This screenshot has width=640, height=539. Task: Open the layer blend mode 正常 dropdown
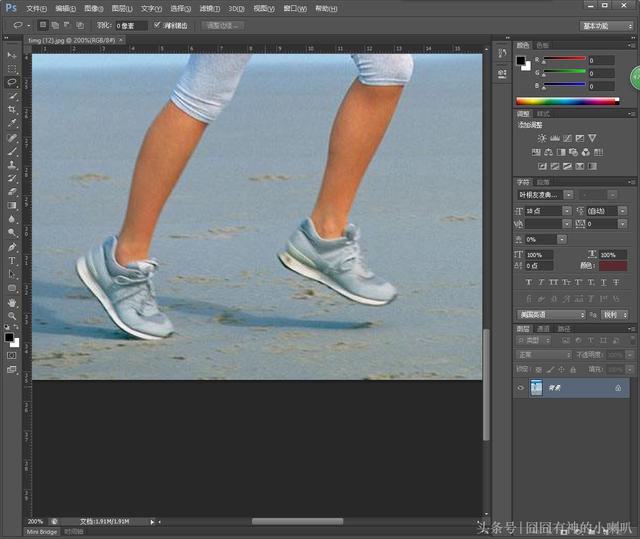click(x=543, y=355)
